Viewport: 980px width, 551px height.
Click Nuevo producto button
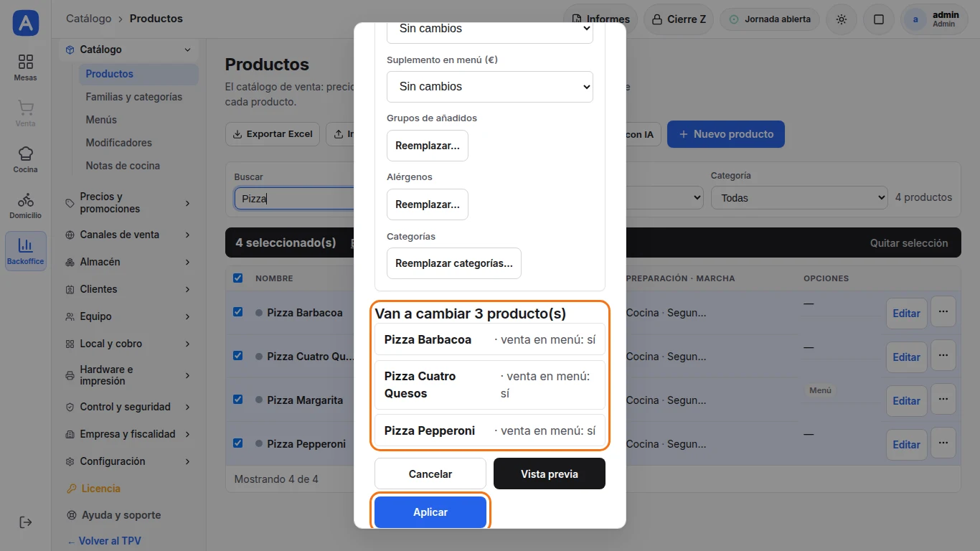pyautogui.click(x=726, y=134)
